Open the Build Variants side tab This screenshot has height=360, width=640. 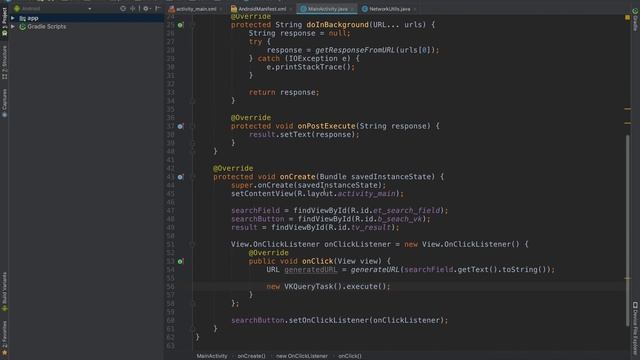click(4, 291)
